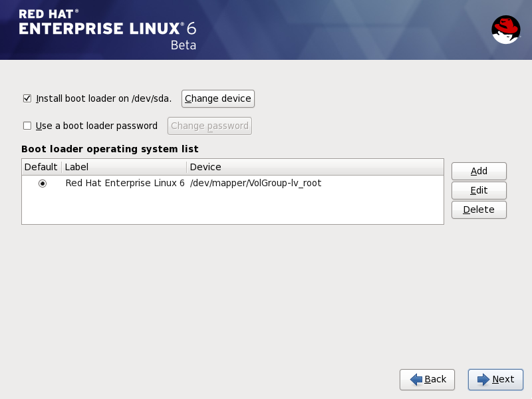The width and height of the screenshot is (532, 399).
Task: Enable a boot loader password
Action: (x=26, y=126)
